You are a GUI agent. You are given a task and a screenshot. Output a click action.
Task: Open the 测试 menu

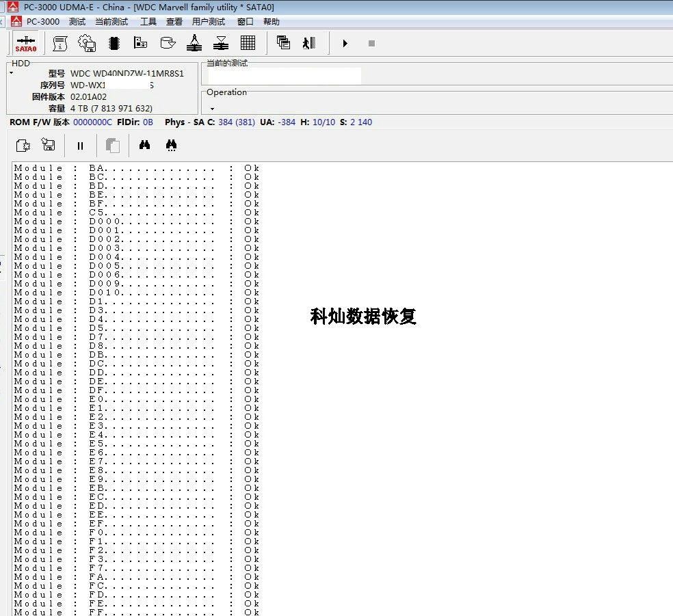(x=77, y=21)
